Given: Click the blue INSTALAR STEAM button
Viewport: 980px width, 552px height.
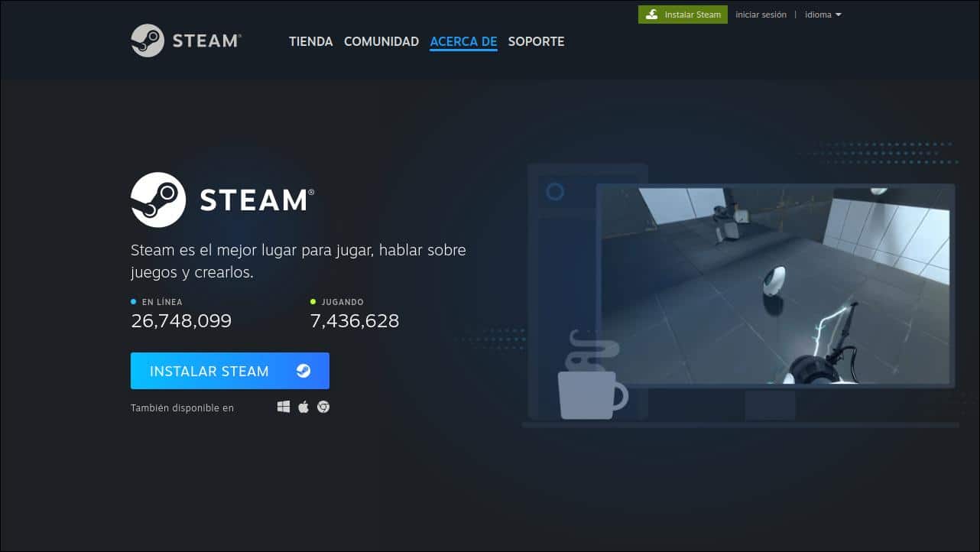Looking at the screenshot, I should 230,371.
